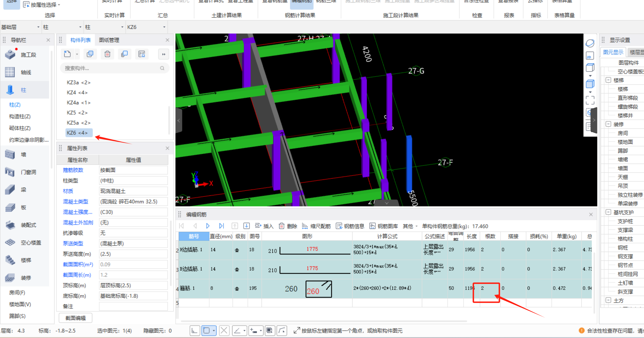Show more tools in 构件列表 toolbar

click(164, 54)
